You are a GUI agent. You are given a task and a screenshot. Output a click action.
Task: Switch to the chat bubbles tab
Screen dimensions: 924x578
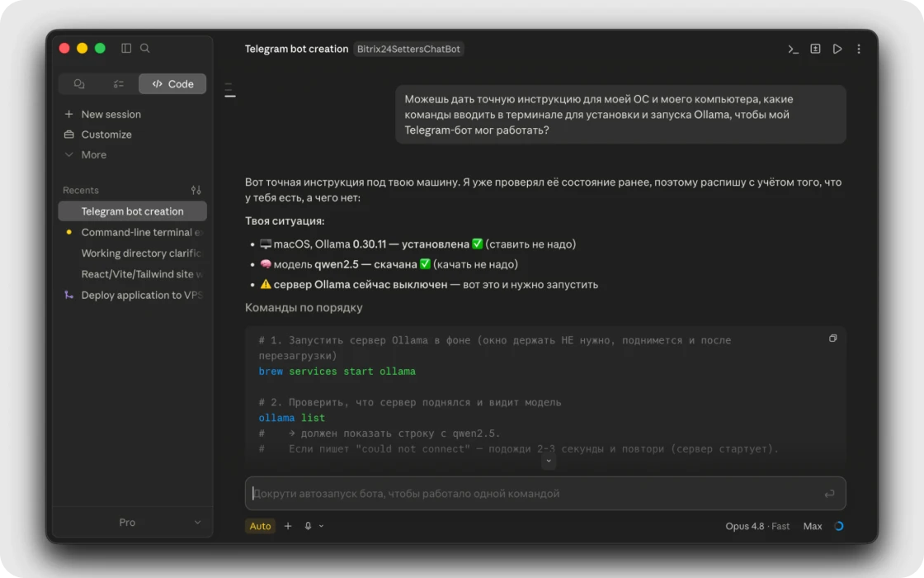pos(79,83)
